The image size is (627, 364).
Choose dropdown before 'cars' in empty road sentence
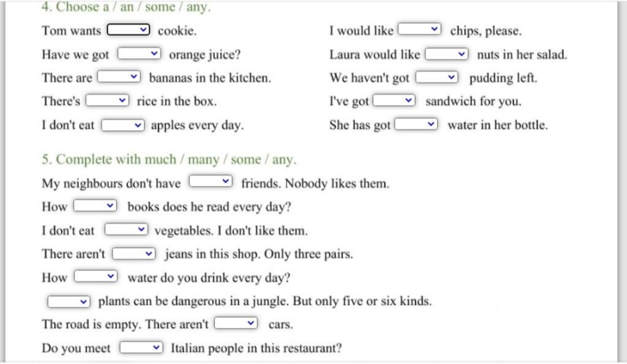point(236,323)
